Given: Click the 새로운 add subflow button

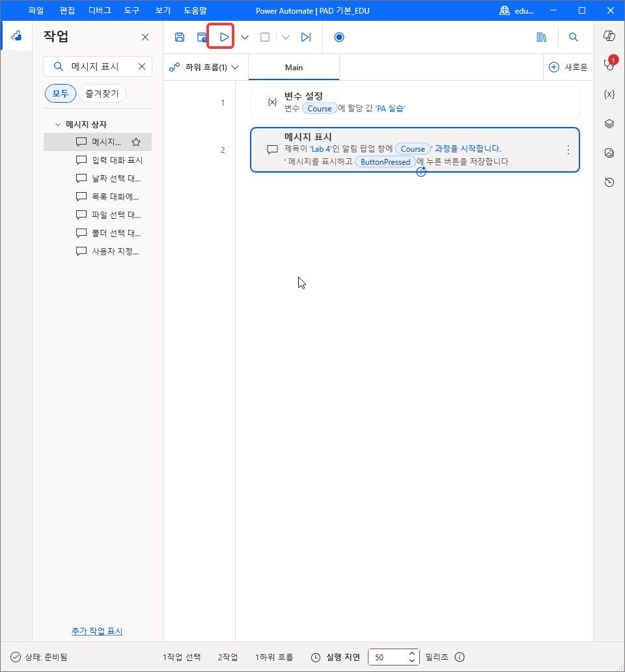Looking at the screenshot, I should pyautogui.click(x=568, y=67).
